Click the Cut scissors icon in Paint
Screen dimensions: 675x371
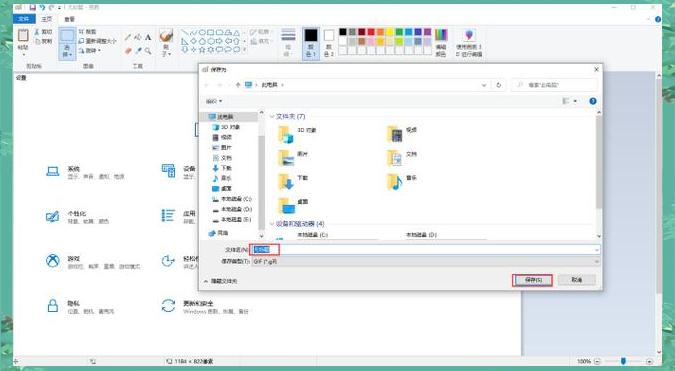tap(37, 32)
